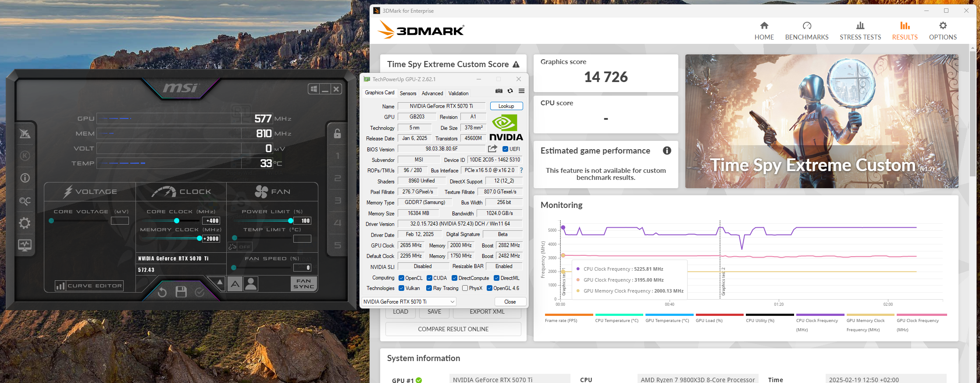
Task: Click COMPARE RESULT ONLINE button
Action: click(x=453, y=329)
